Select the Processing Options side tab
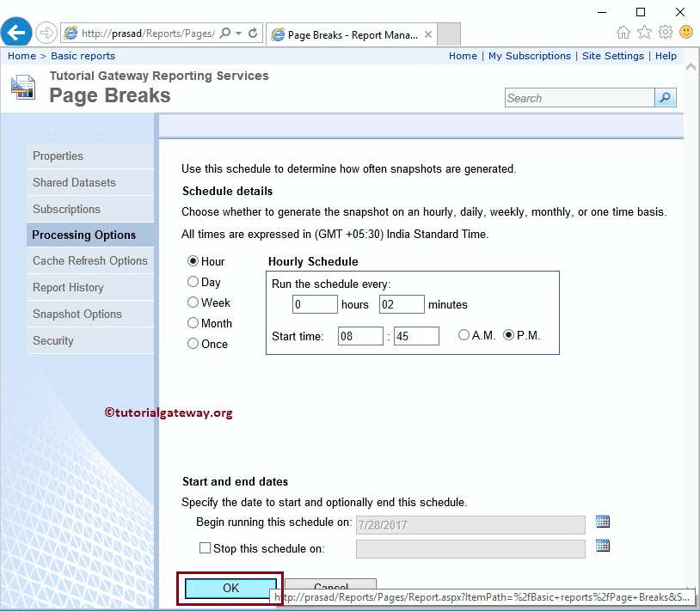 coord(90,235)
